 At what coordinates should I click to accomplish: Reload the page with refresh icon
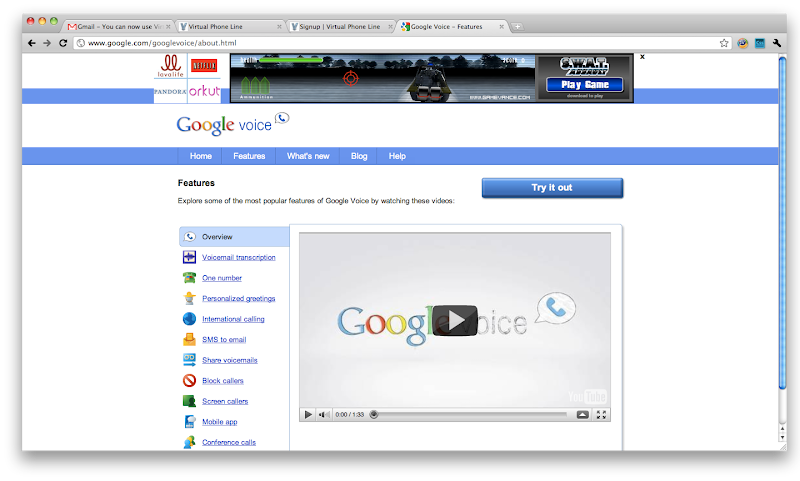[63, 43]
